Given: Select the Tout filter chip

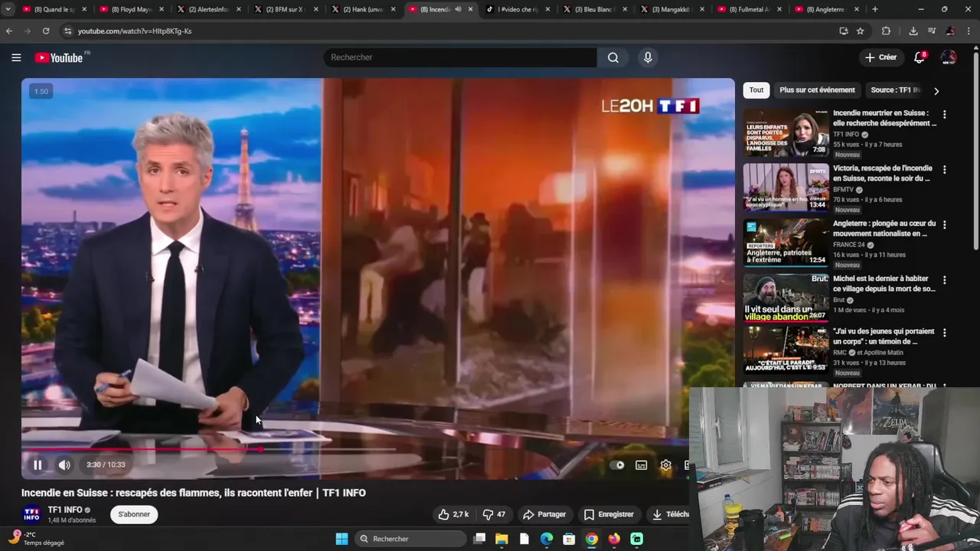Looking at the screenshot, I should pyautogui.click(x=756, y=90).
